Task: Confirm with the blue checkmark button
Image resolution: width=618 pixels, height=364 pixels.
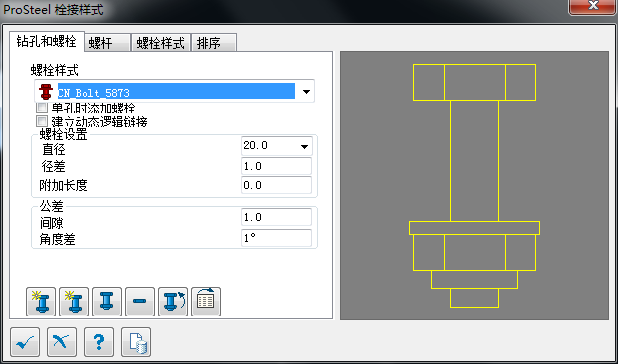Action: point(25,342)
